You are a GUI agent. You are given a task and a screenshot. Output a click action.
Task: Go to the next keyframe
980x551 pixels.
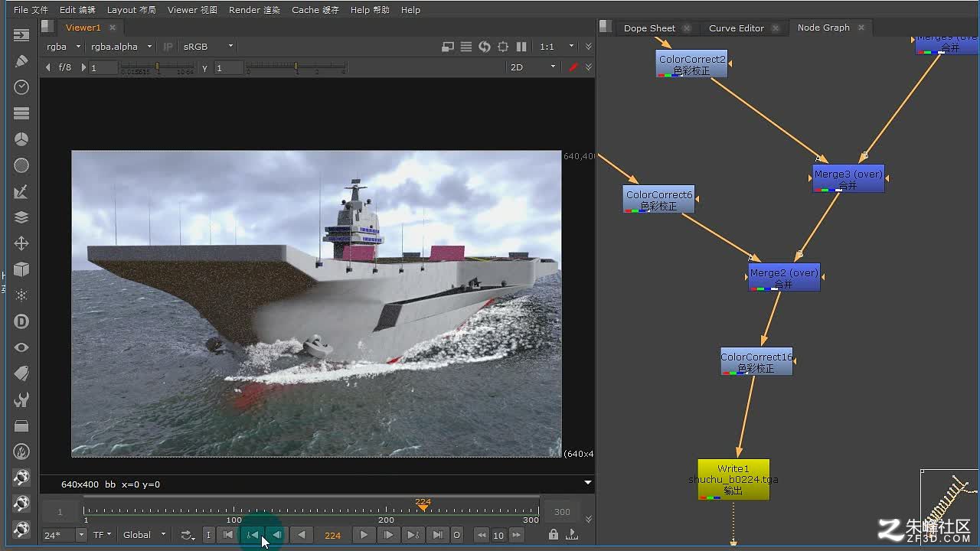pyautogui.click(x=413, y=535)
